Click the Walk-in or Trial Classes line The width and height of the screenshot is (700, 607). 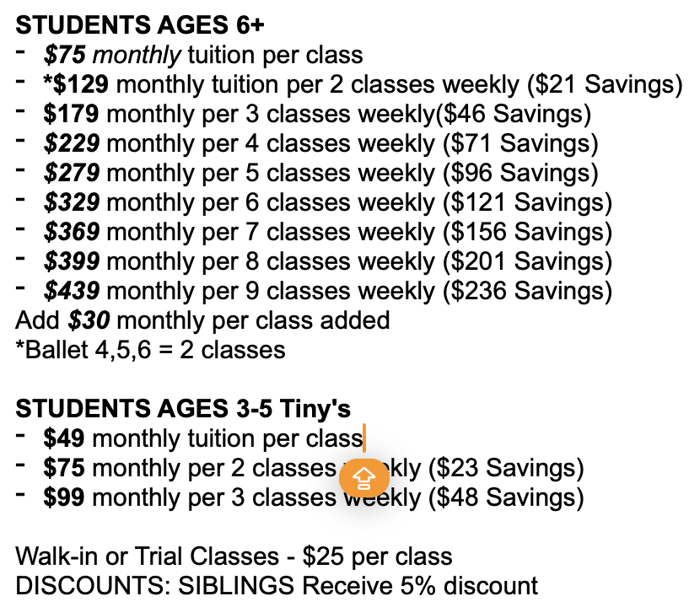point(234,556)
